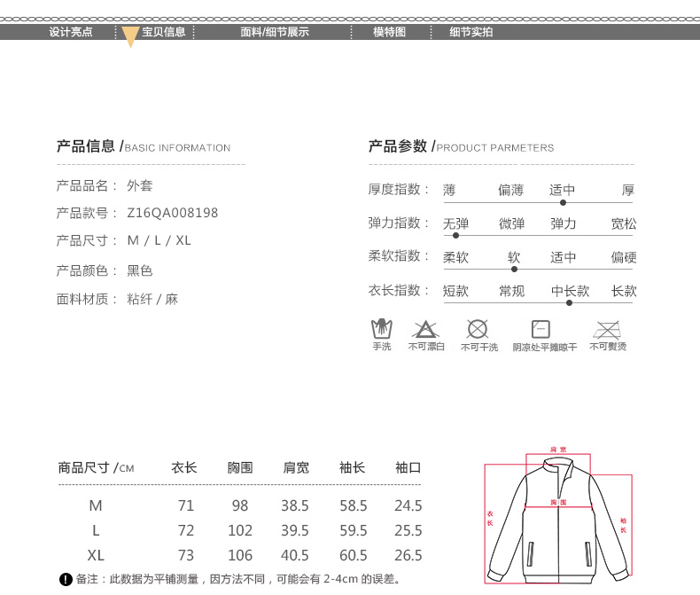
Task: Click the orange triangle tab indicator
Action: pyautogui.click(x=129, y=36)
